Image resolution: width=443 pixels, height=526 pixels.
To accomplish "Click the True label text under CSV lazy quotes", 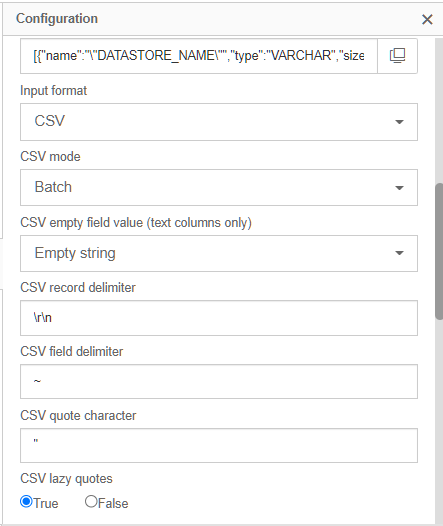I will tap(46, 504).
